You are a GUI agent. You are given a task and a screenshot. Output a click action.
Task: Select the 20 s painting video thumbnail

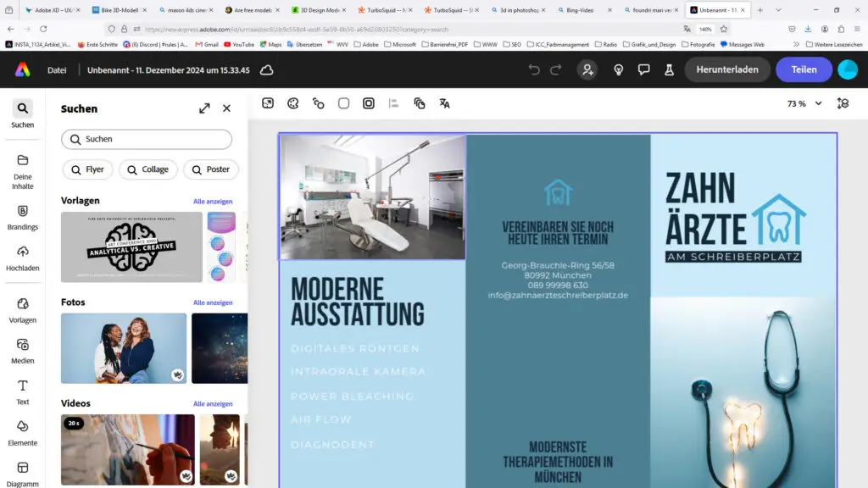click(128, 450)
